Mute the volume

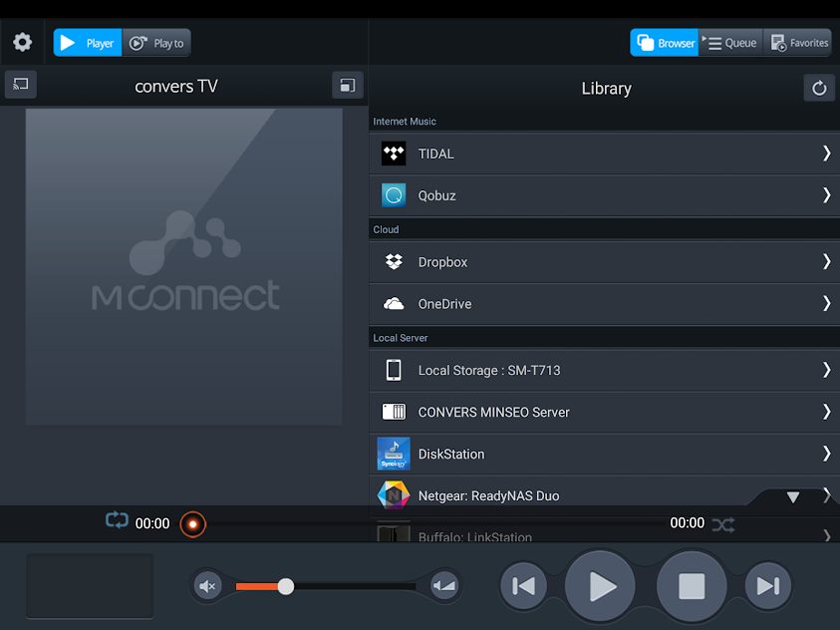[207, 586]
